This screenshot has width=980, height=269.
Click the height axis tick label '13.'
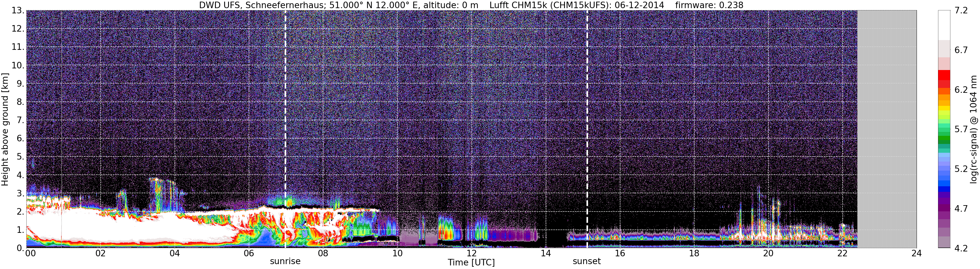click(x=18, y=11)
